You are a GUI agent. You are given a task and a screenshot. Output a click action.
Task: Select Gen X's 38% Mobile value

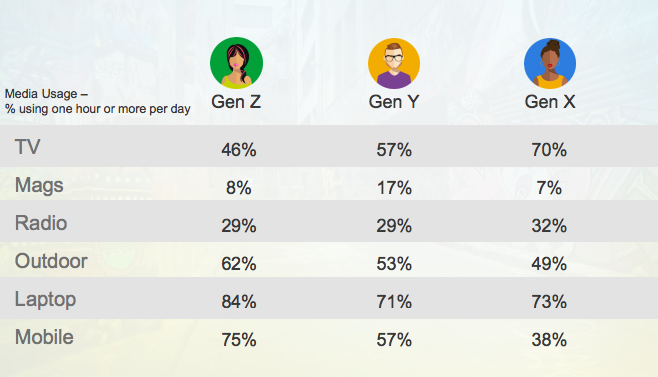pos(549,340)
